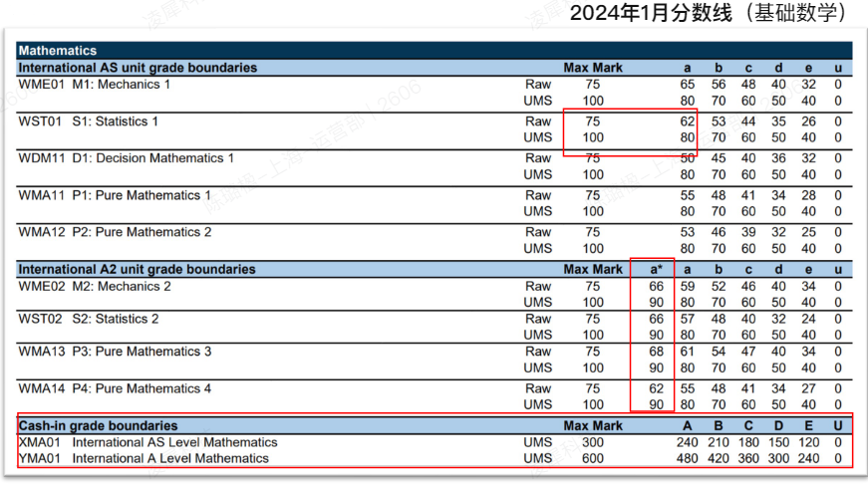Click the Cash-in grade boundaries heading
The width and height of the screenshot is (868, 485).
click(99, 425)
